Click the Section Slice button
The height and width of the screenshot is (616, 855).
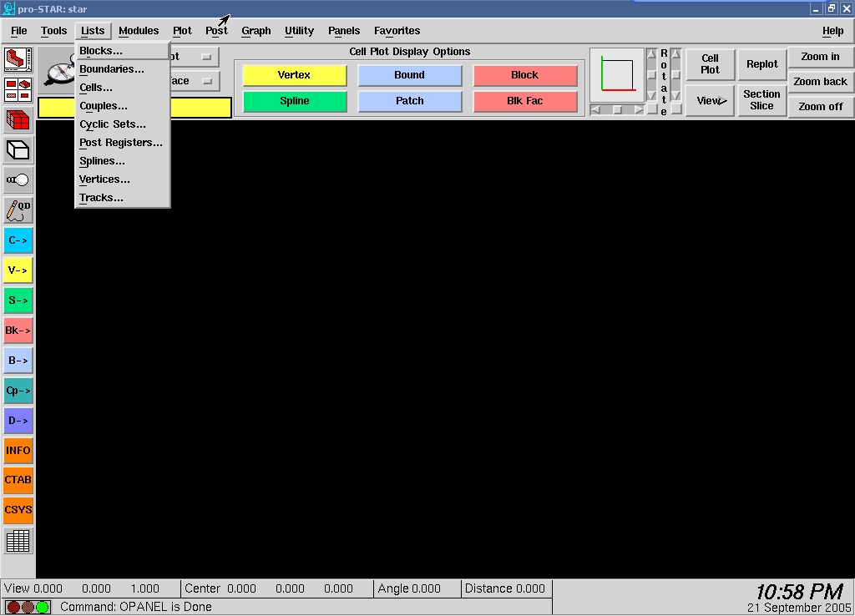click(761, 100)
